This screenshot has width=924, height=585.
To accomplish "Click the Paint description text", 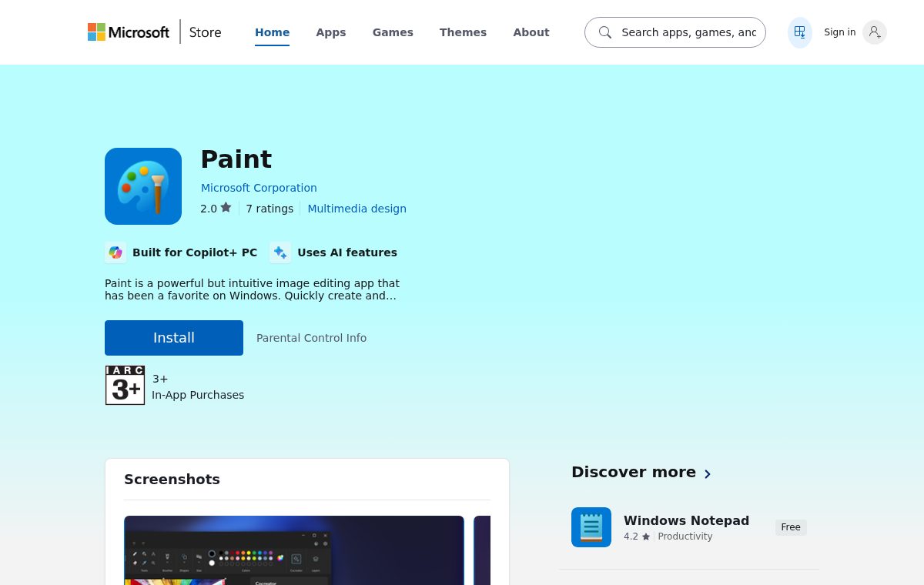I will 253,289.
